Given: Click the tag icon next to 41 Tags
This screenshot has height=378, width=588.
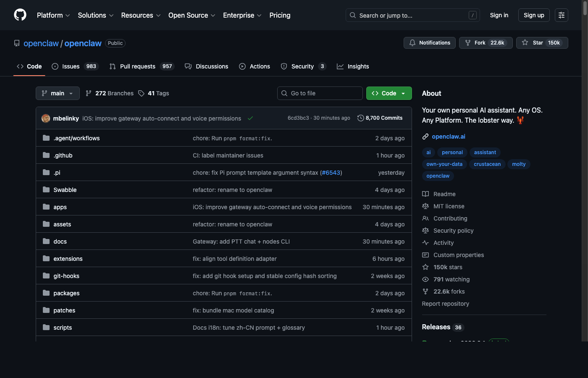Looking at the screenshot, I should pos(142,93).
